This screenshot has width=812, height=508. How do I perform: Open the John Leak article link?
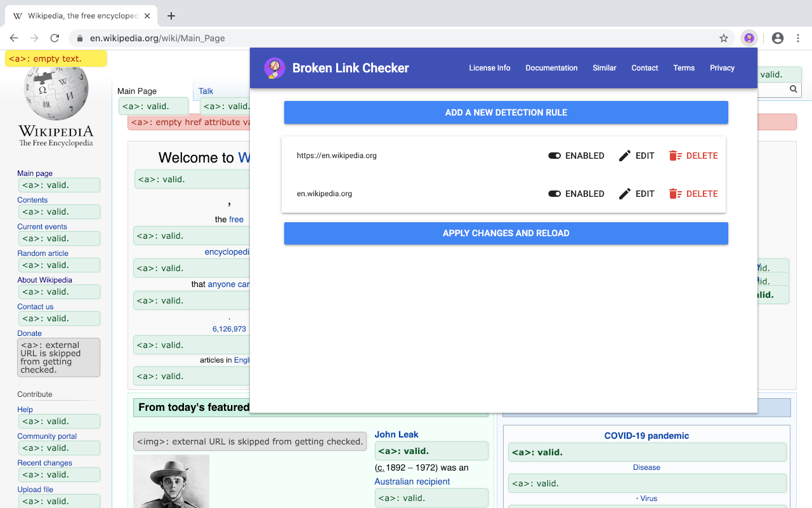click(x=396, y=434)
